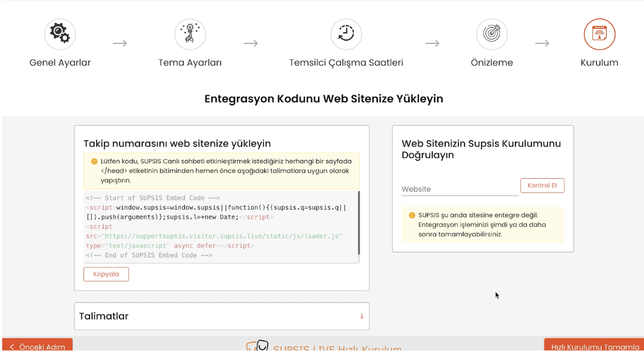This screenshot has height=351, width=644.
Task: Click the 'Takip numarasını web sitenize yükleyin' heading
Action: pos(177,143)
